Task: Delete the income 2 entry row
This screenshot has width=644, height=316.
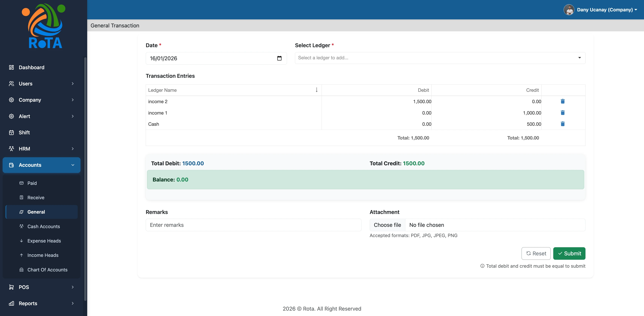Action: pyautogui.click(x=563, y=101)
